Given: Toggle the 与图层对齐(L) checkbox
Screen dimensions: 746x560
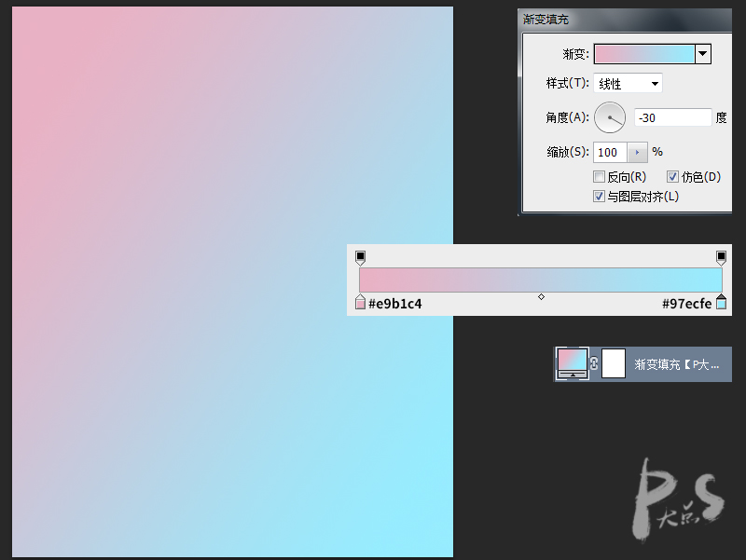Looking at the screenshot, I should [x=599, y=196].
